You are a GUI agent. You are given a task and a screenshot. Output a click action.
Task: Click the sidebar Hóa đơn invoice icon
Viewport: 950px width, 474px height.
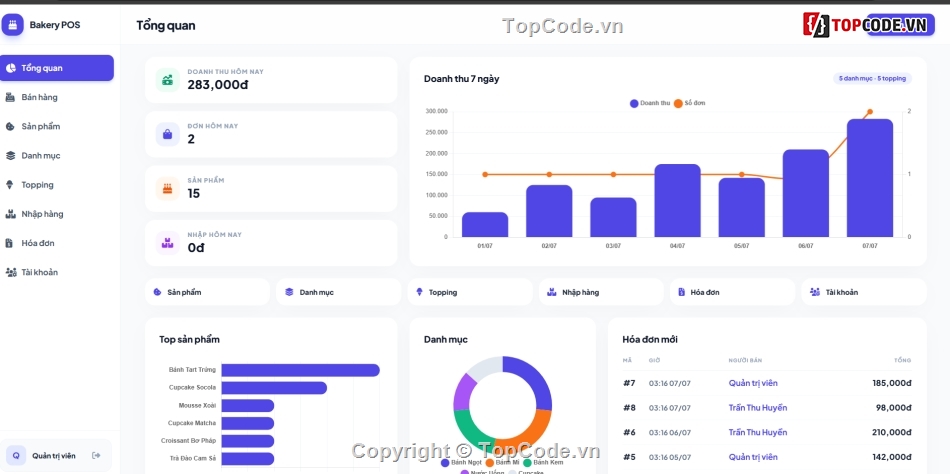click(x=10, y=243)
